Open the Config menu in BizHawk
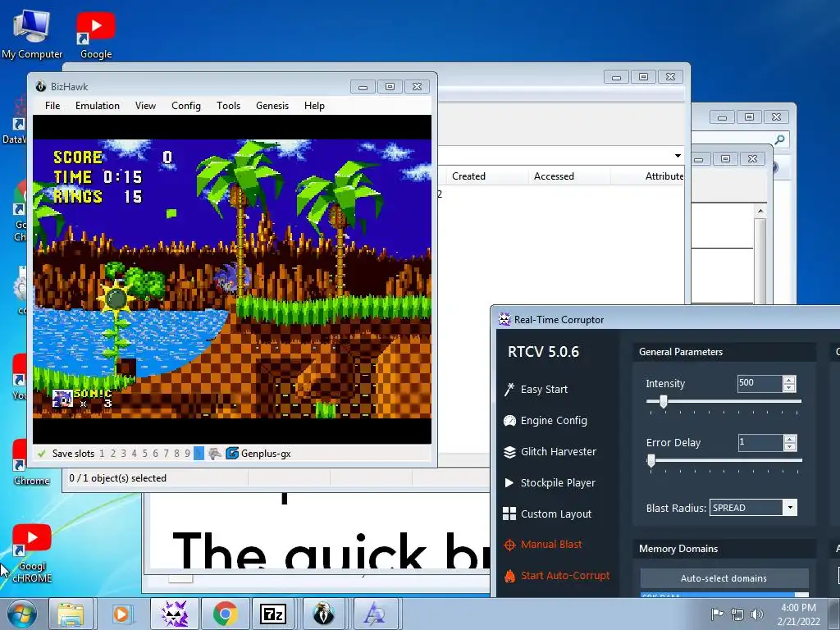 [186, 106]
